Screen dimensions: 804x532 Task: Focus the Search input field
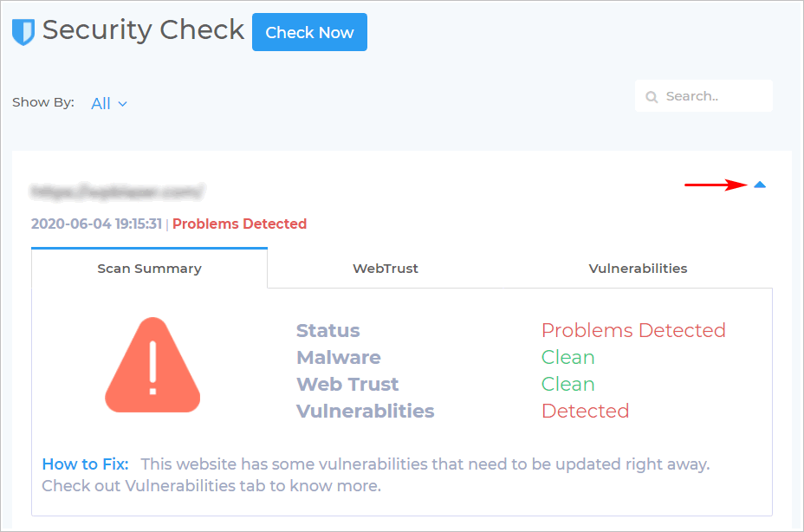pos(703,96)
